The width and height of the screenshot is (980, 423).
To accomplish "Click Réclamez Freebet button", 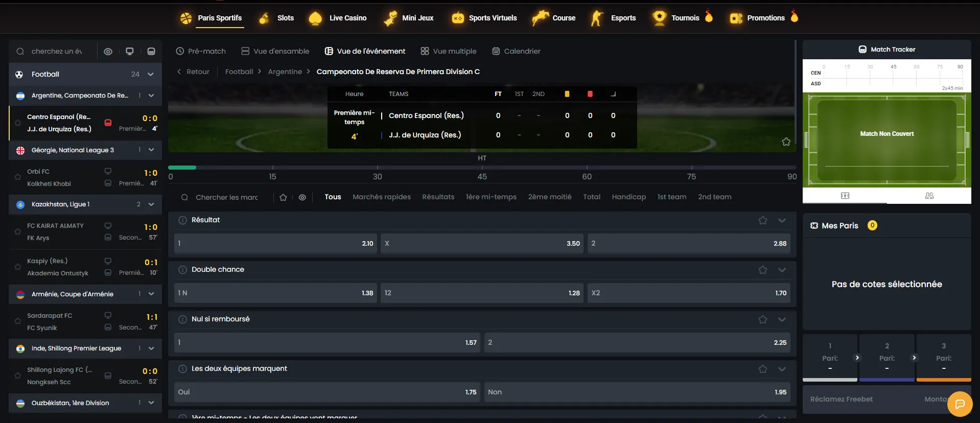I will pyautogui.click(x=841, y=400).
